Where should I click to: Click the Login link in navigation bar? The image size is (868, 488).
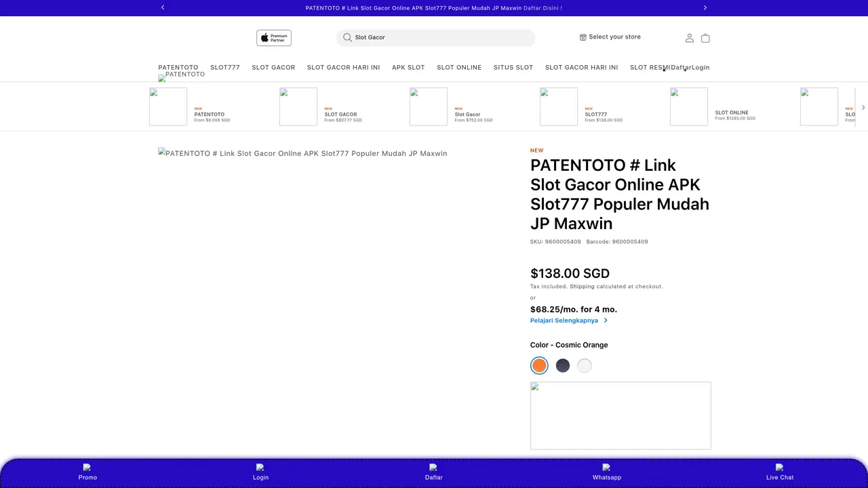click(x=701, y=67)
